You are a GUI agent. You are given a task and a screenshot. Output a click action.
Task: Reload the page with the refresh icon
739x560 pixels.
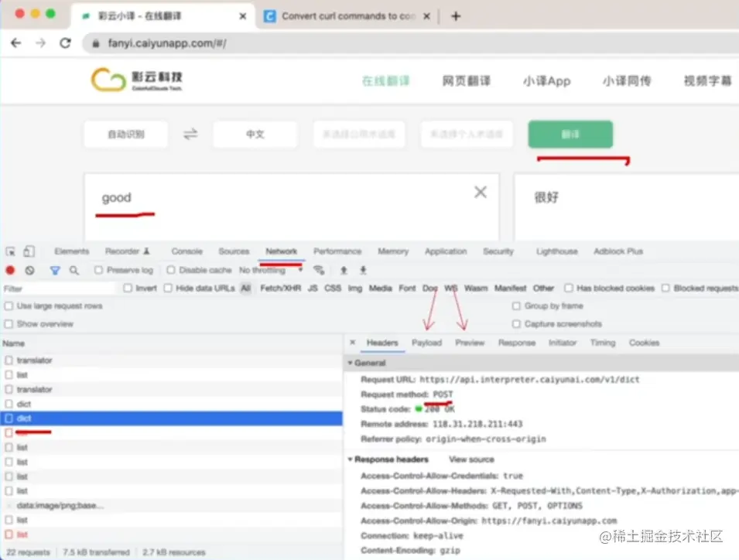pos(66,43)
